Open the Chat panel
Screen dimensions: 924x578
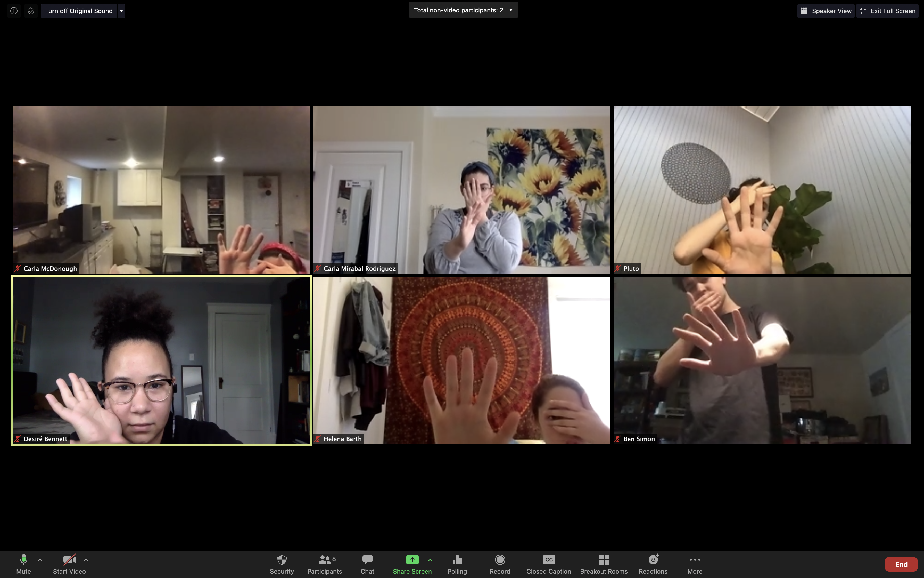click(367, 564)
